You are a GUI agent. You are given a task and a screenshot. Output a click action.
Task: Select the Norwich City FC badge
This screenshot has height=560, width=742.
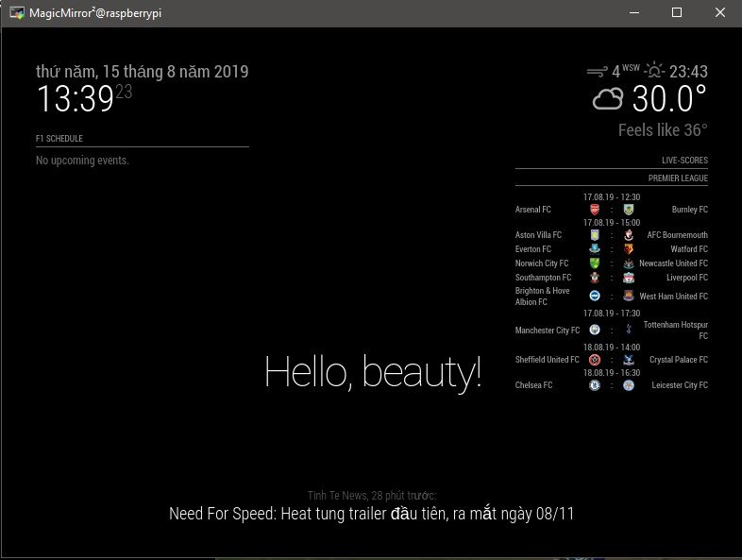(595, 263)
